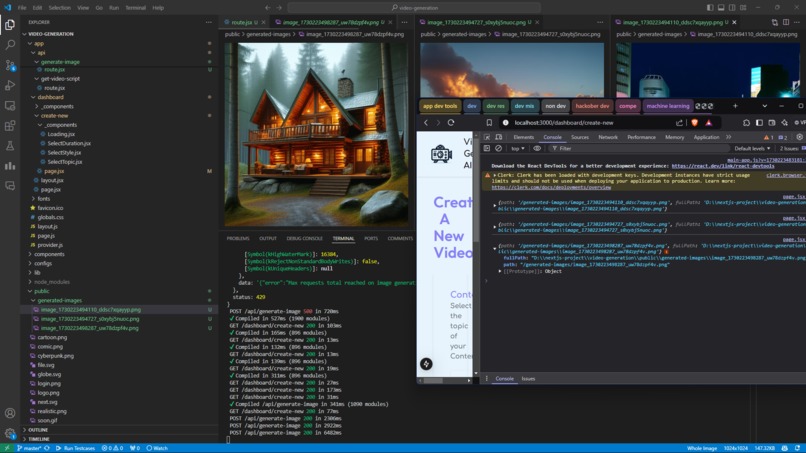This screenshot has width=806, height=453.
Task: Open a new browser tab
Action: pyautogui.click(x=735, y=106)
